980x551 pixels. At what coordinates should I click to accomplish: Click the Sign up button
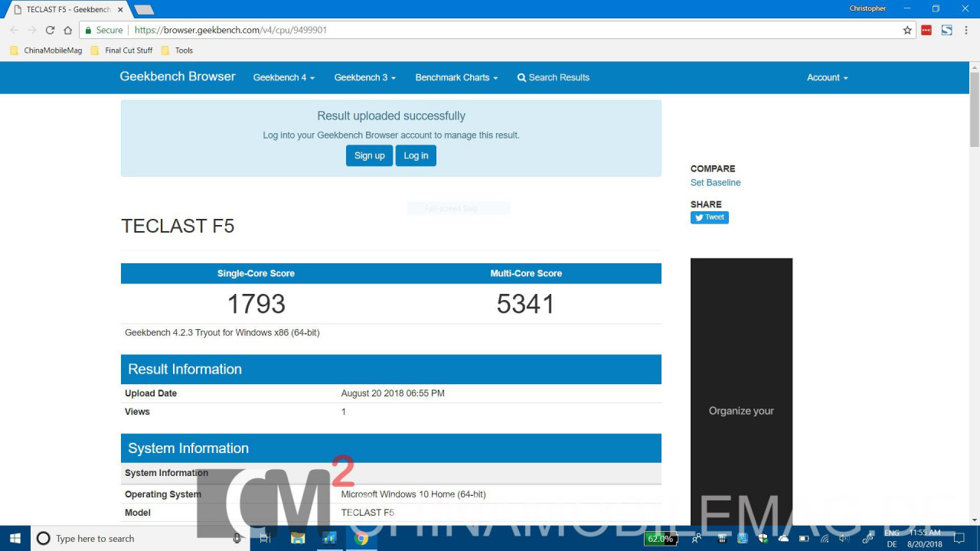[369, 155]
